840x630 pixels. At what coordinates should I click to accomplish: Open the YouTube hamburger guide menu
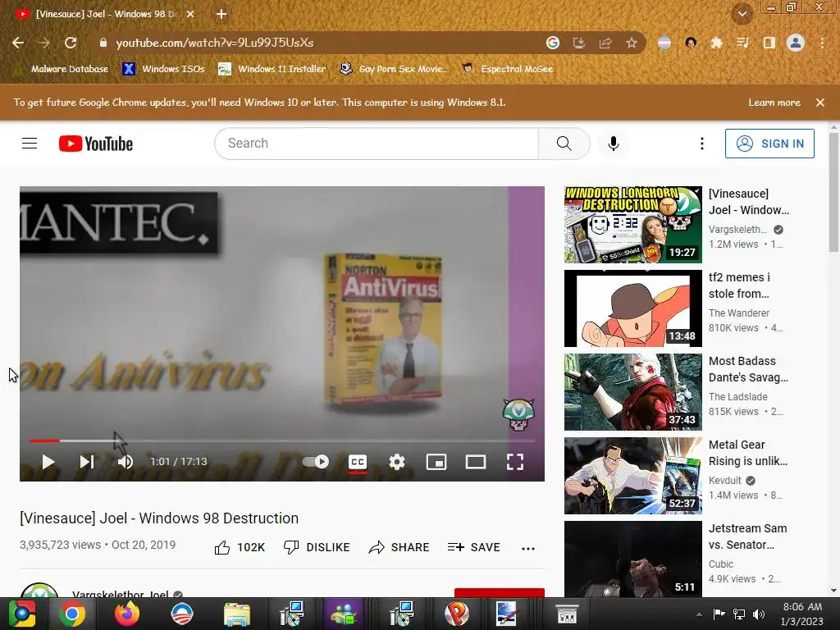coord(30,144)
